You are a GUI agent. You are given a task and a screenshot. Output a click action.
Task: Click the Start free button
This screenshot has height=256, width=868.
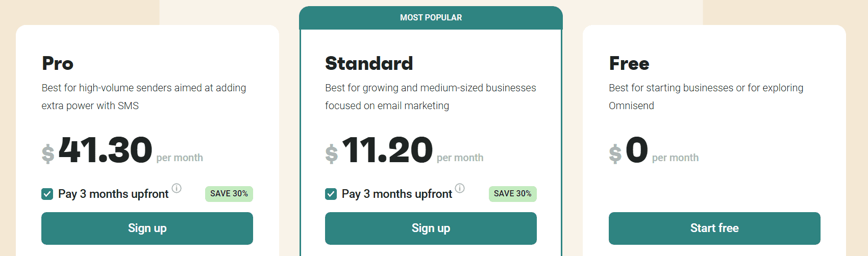(x=714, y=228)
